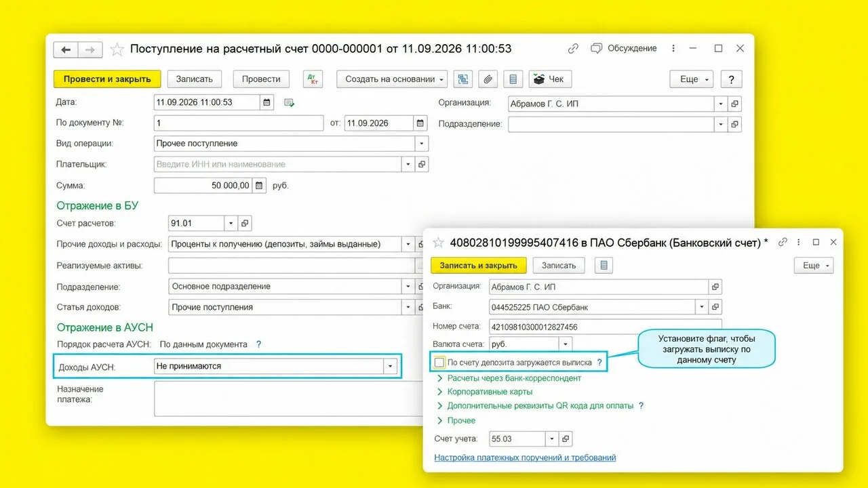Click the Чек receipt button
Image resolution: width=868 pixels, height=488 pixels.
tap(551, 79)
